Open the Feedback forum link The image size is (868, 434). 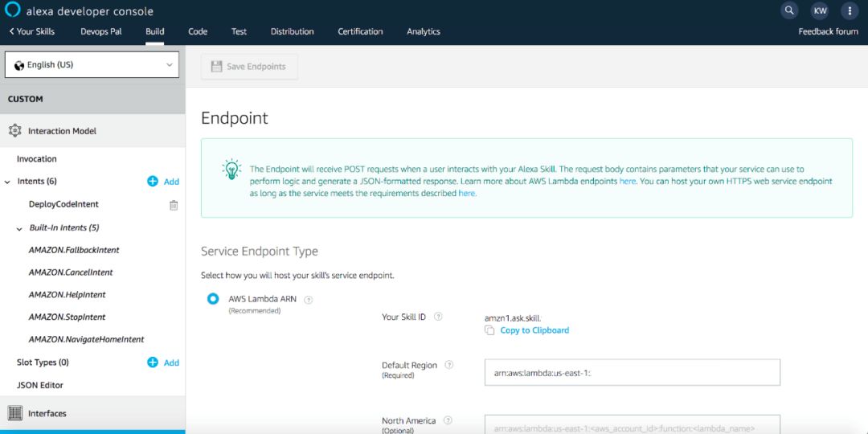coord(828,31)
